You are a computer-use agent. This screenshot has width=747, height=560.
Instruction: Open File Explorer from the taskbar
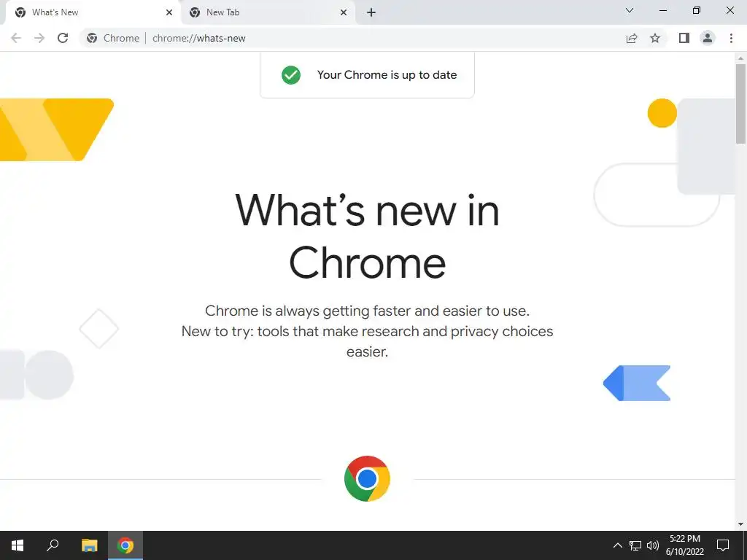[89, 545]
